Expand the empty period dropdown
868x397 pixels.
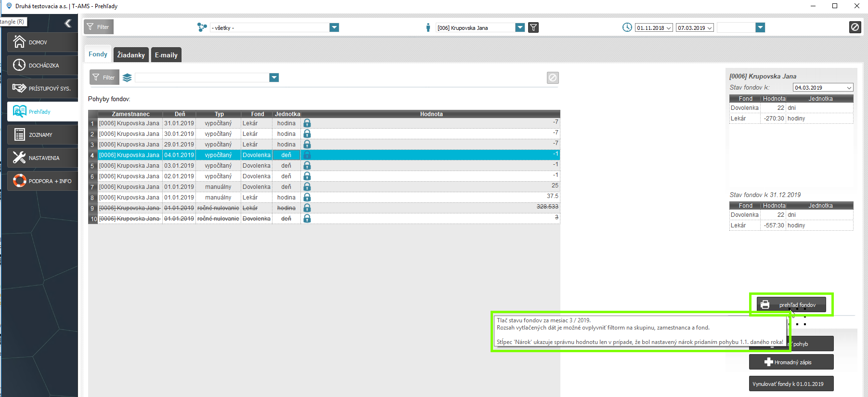pyautogui.click(x=760, y=27)
